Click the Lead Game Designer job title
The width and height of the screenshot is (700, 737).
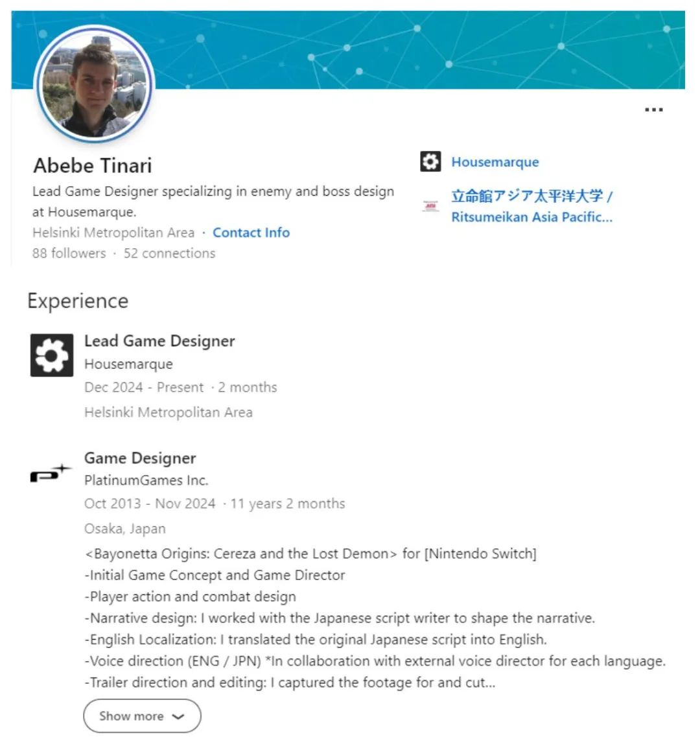(x=159, y=341)
